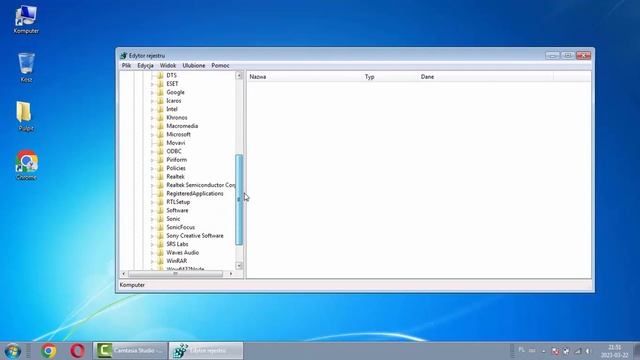Click the Typ column header
The image size is (640, 360).
(390, 77)
